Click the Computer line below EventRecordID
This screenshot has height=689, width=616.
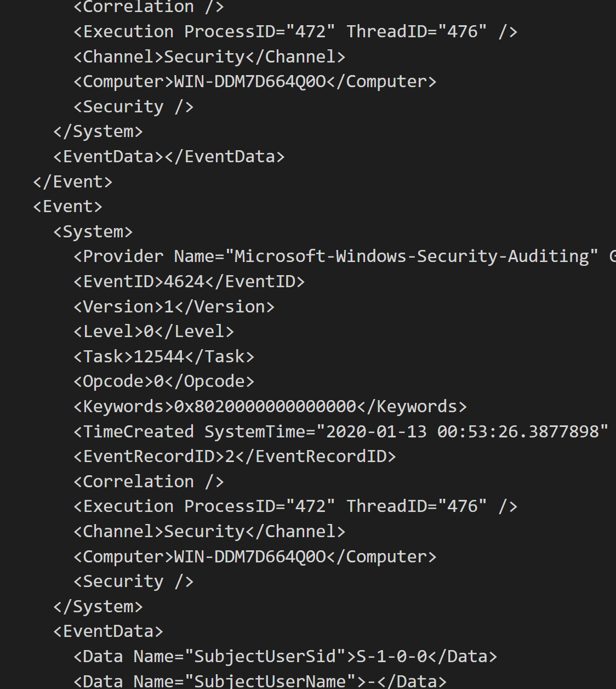255,557
